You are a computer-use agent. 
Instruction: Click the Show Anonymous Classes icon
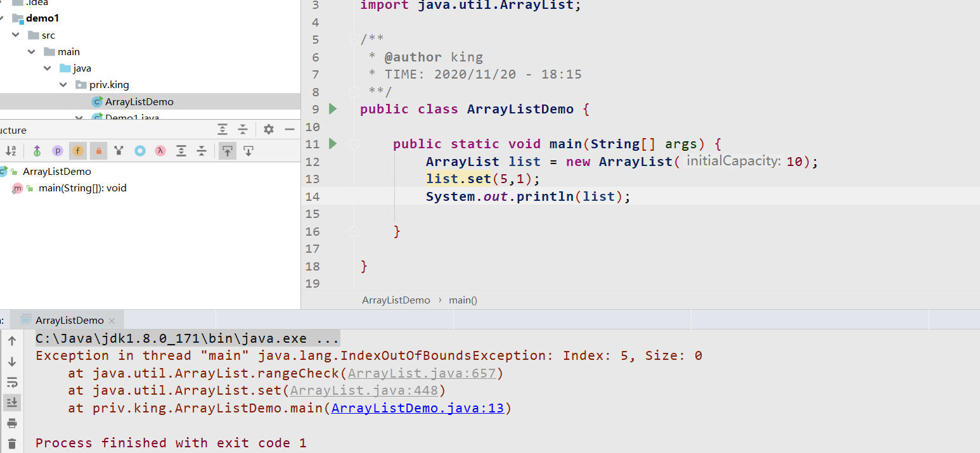pyautogui.click(x=140, y=151)
